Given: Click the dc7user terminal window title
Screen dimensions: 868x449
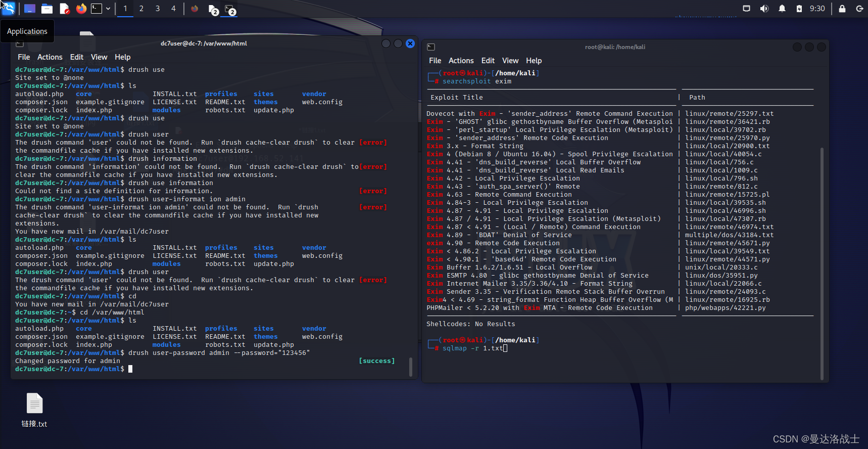Looking at the screenshot, I should tap(204, 43).
